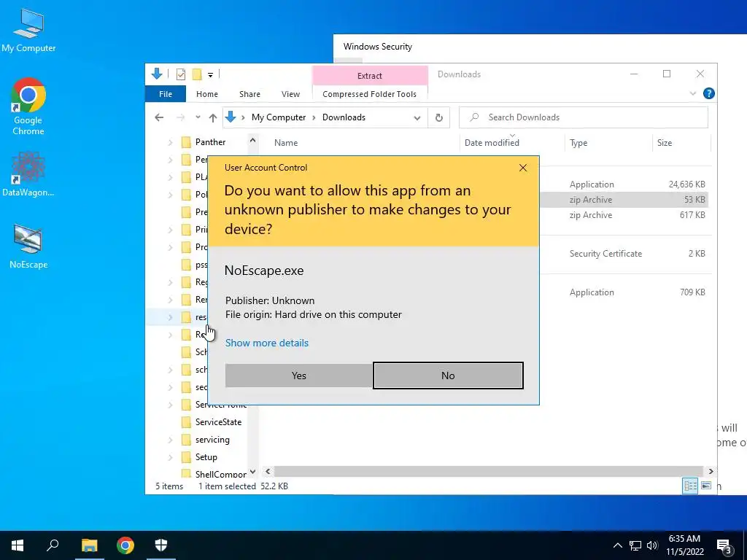
Task: Open the NoEscape desktop icon
Action: pos(28,246)
